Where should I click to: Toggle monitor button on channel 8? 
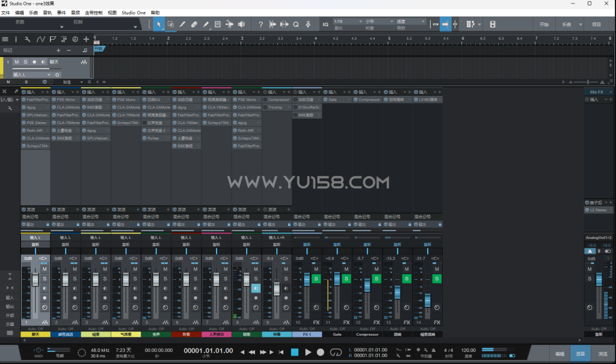(254, 288)
